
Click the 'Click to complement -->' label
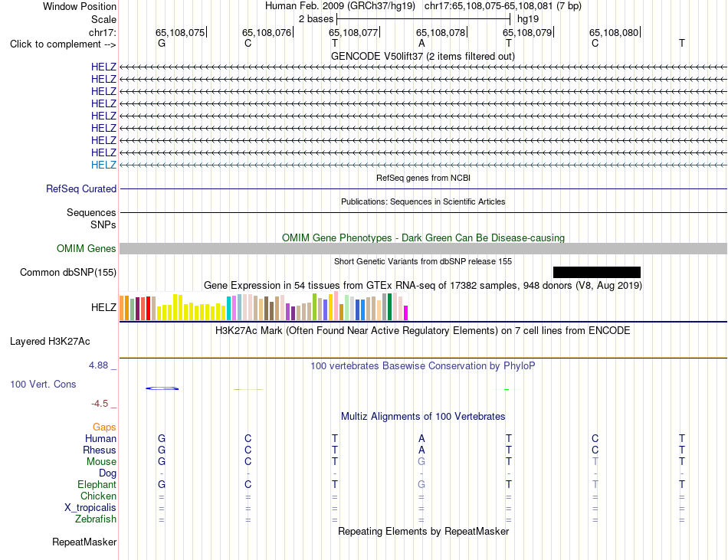[x=63, y=44]
